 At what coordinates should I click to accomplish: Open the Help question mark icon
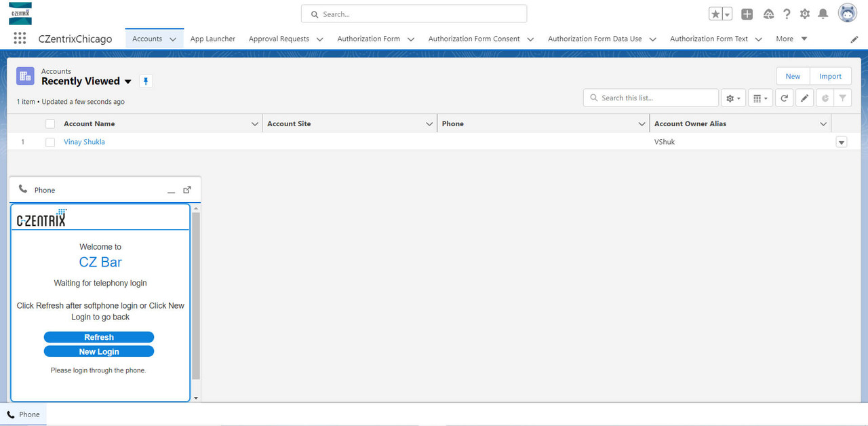click(x=787, y=14)
